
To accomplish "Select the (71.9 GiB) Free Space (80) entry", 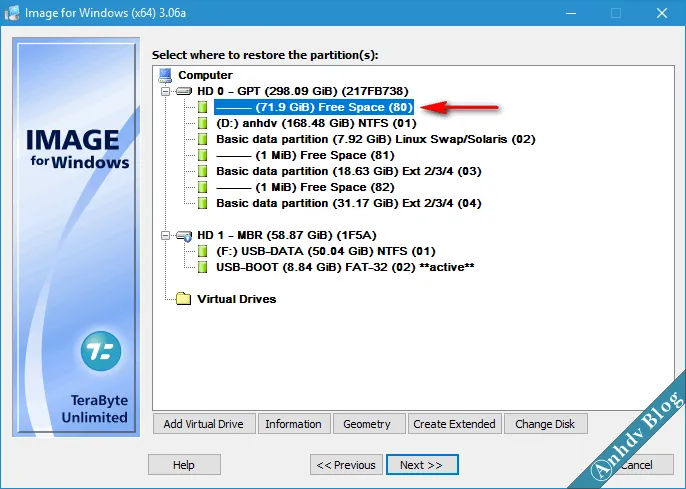I will tap(314, 107).
